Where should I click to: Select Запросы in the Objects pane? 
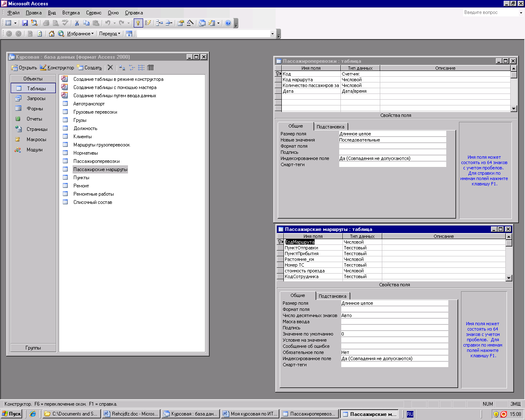pyautogui.click(x=36, y=98)
